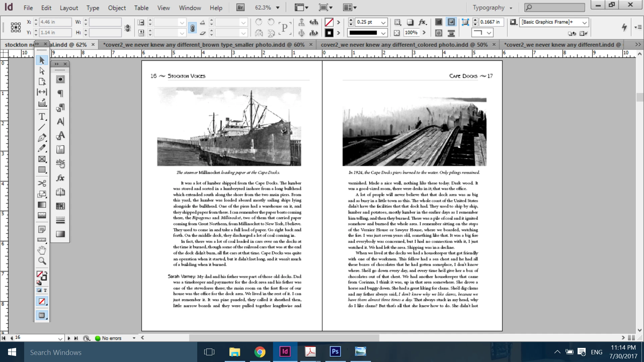
Task: Choose the Zoom tool magnifier
Action: coord(42,261)
